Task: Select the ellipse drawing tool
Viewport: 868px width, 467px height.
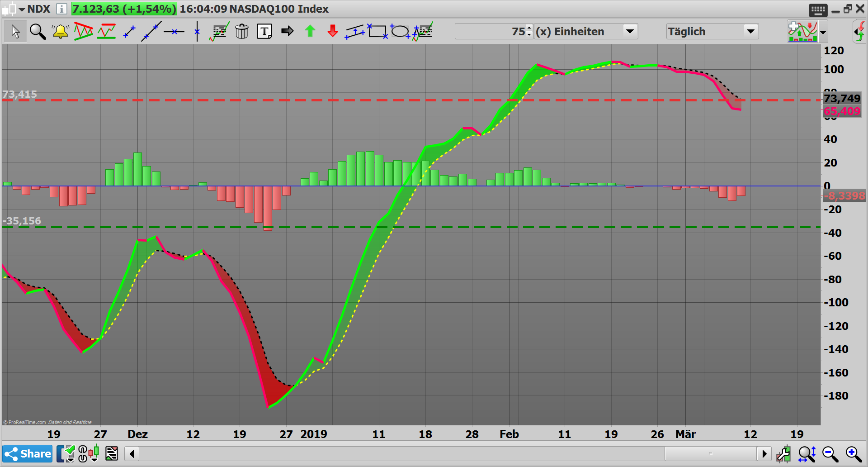Action: [400, 31]
